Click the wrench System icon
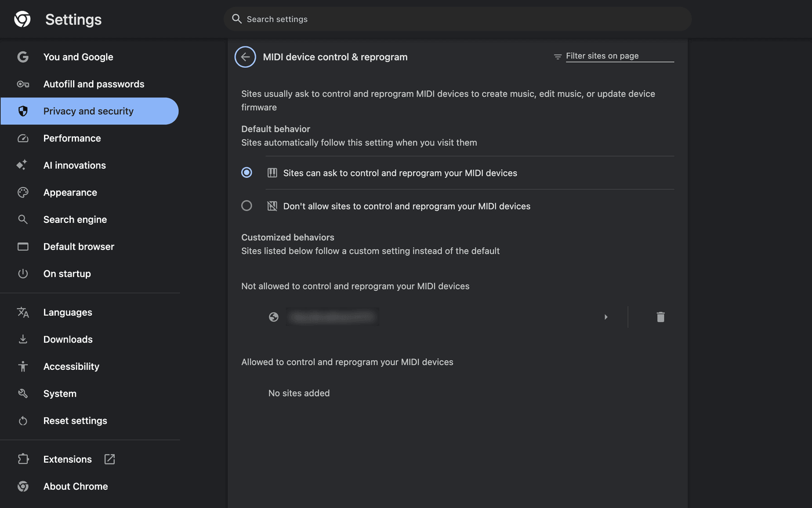 [x=23, y=394]
